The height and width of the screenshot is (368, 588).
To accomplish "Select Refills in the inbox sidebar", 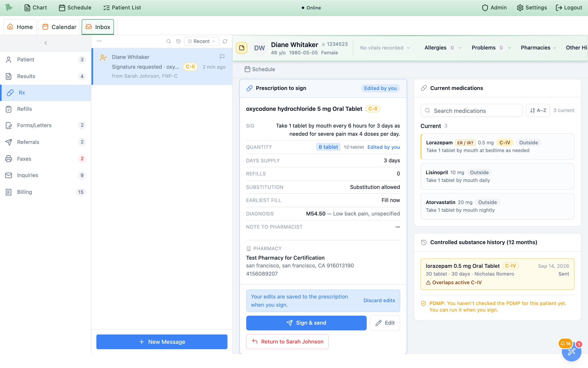I will 46,109.
